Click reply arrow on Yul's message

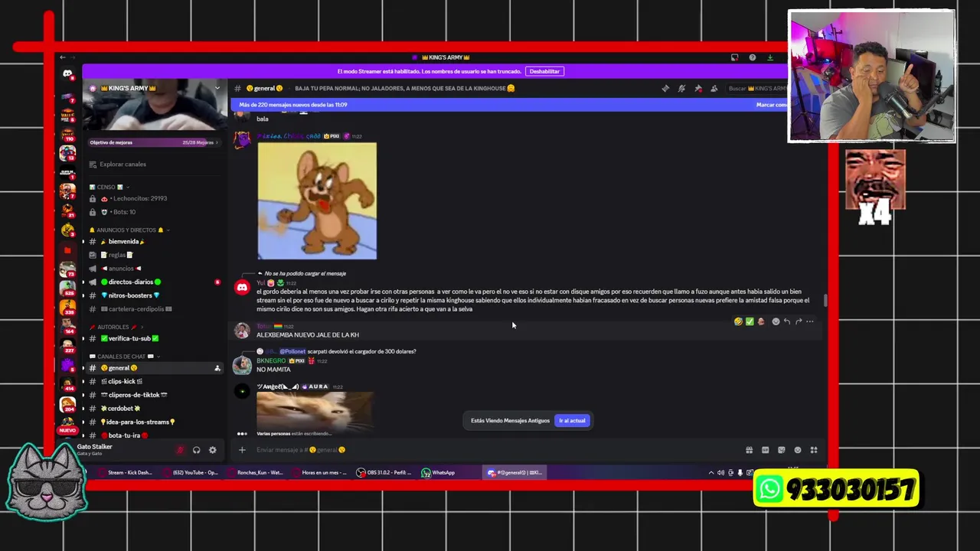(x=786, y=321)
